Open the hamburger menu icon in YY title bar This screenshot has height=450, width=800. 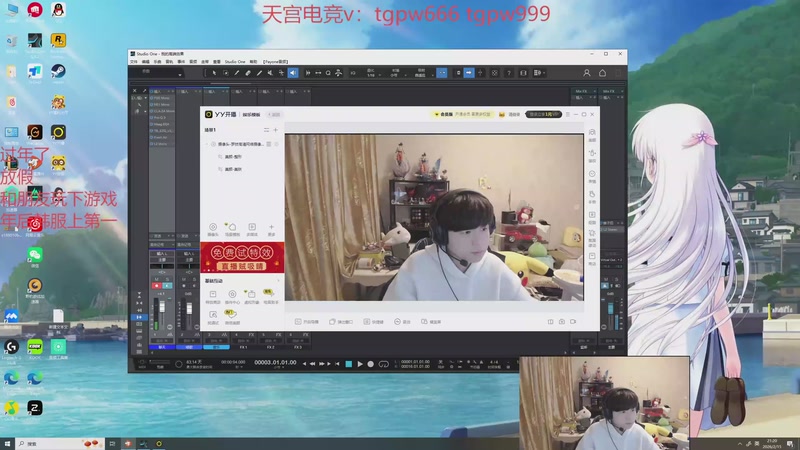tap(567, 114)
